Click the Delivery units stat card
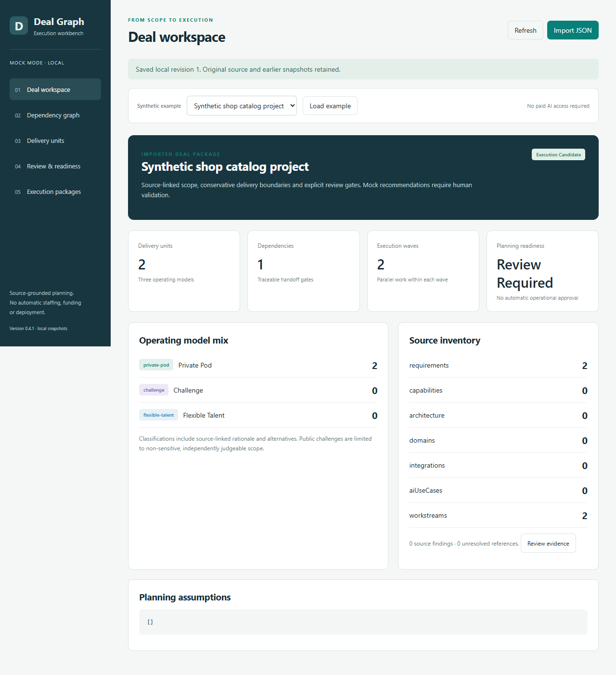The width and height of the screenshot is (616, 675). [x=184, y=271]
